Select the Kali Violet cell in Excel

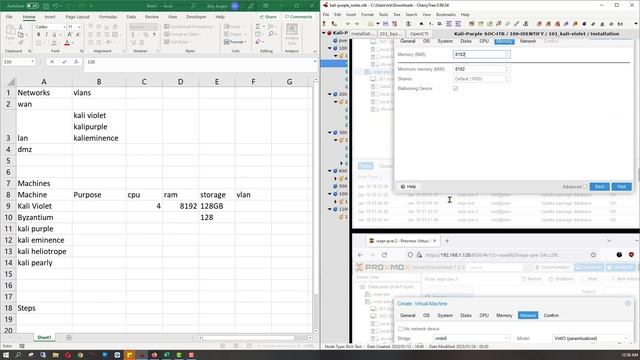(44, 206)
